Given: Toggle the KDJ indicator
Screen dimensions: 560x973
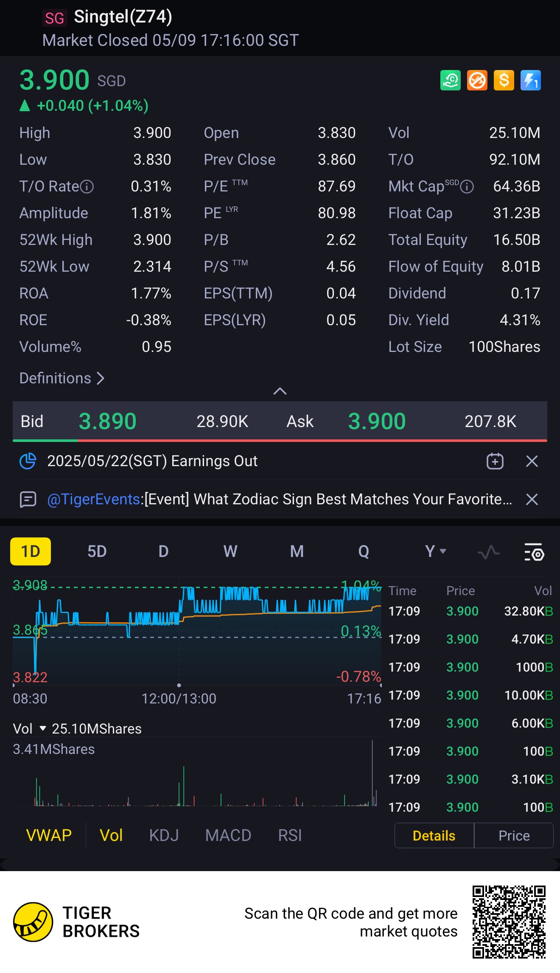Looking at the screenshot, I should point(164,835).
